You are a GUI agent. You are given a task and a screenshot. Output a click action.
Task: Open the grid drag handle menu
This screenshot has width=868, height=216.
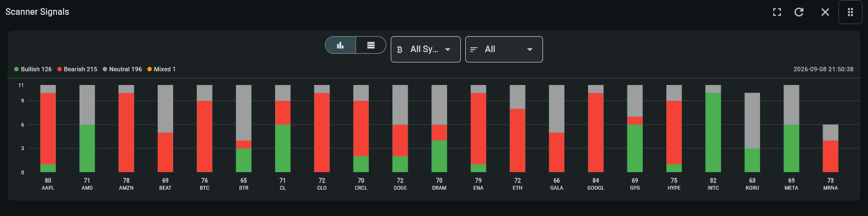pos(850,12)
